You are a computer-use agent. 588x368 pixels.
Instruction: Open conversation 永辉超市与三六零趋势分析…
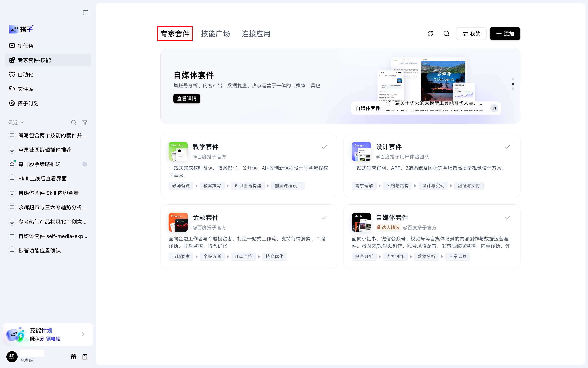tap(48, 207)
